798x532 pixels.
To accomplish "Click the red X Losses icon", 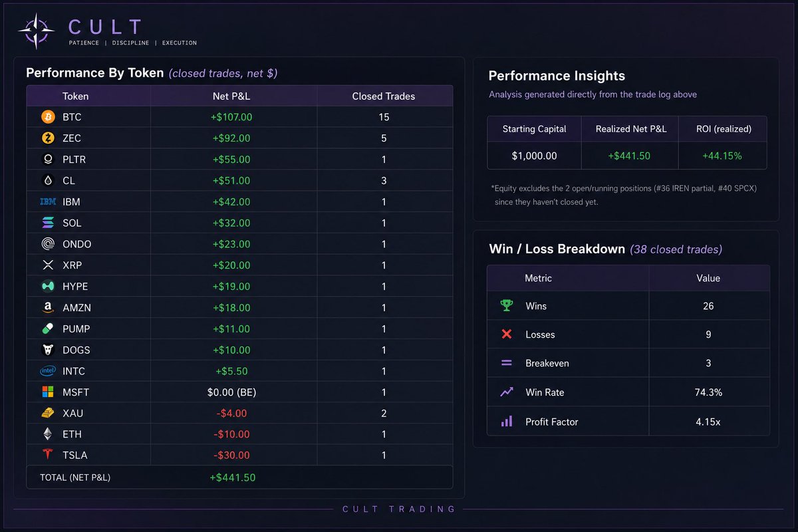I will [x=507, y=334].
